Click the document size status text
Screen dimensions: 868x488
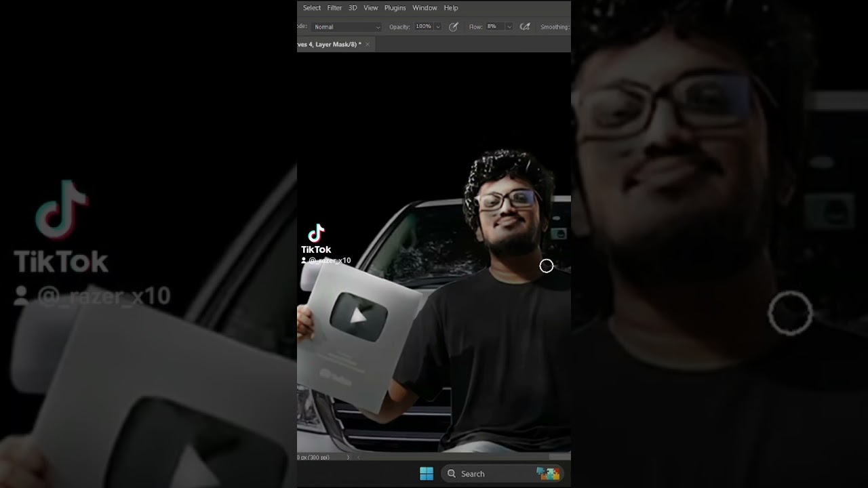pyautogui.click(x=314, y=457)
